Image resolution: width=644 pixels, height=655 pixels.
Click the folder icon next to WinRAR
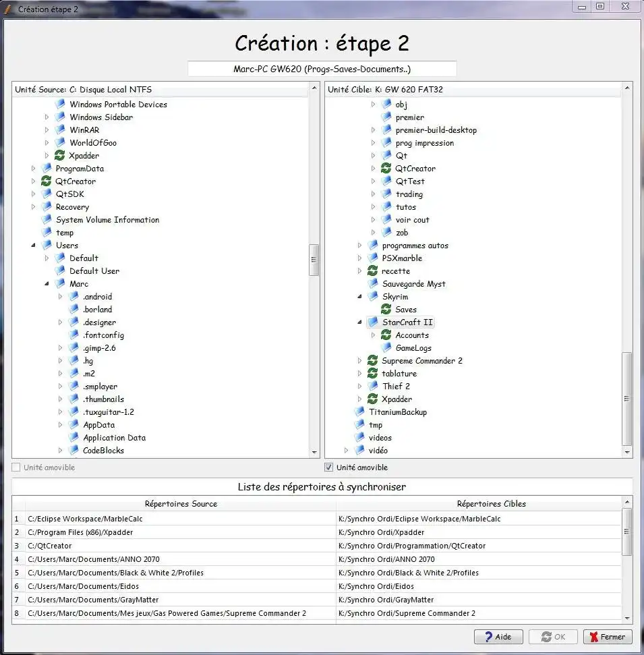pyautogui.click(x=60, y=130)
